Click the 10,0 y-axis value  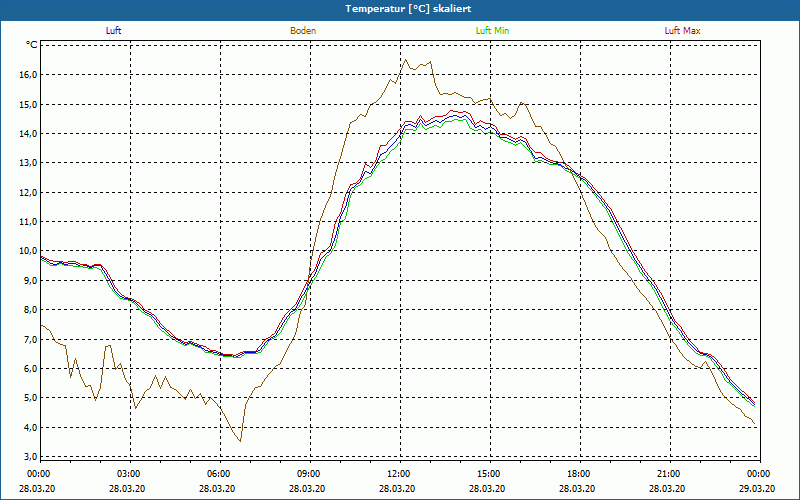29,251
